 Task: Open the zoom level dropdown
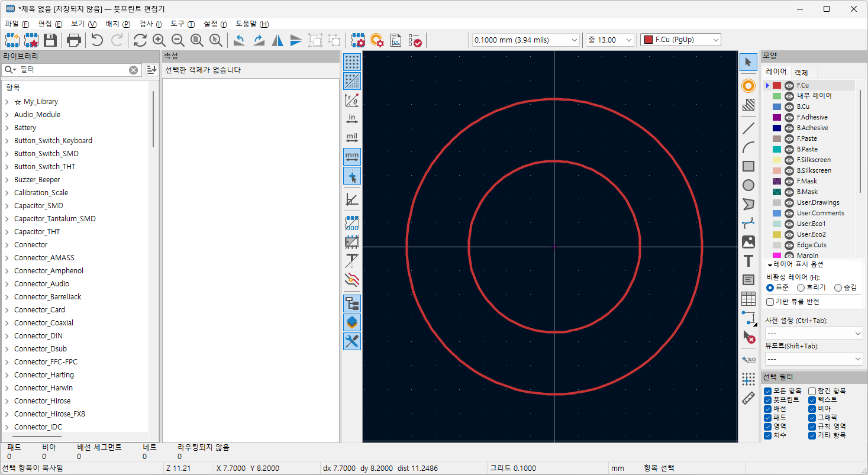click(610, 40)
